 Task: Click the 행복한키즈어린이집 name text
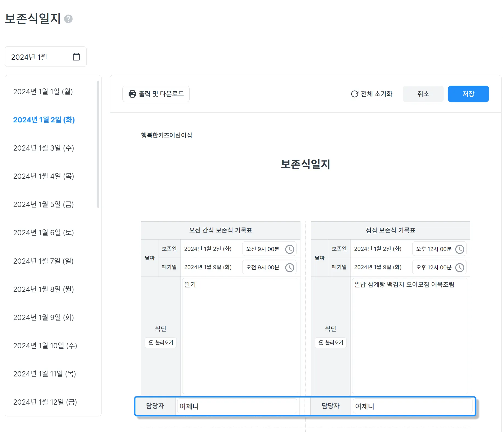coord(167,135)
